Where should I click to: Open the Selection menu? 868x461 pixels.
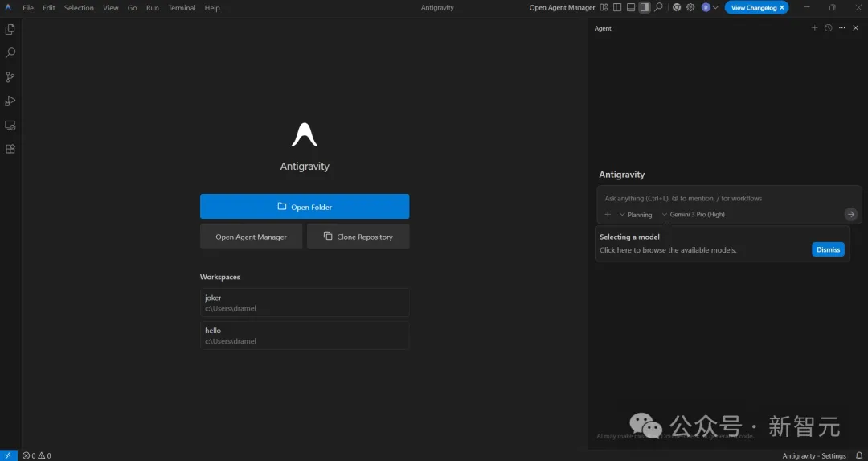coord(79,8)
